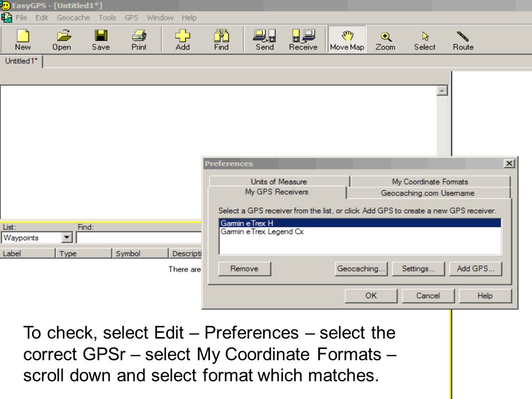The width and height of the screenshot is (532, 399).
Task: Click the Remove button
Action: point(244,269)
